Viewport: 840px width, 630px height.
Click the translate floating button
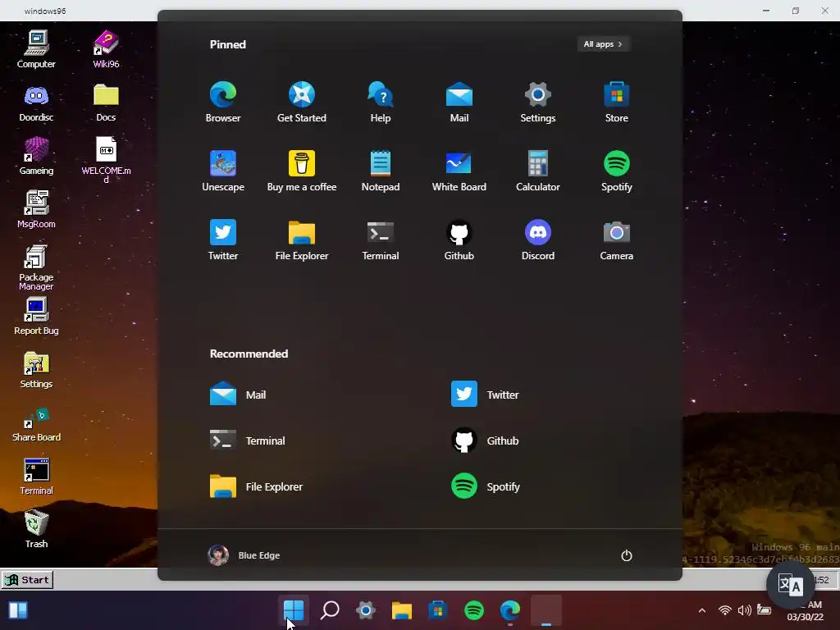(x=790, y=586)
